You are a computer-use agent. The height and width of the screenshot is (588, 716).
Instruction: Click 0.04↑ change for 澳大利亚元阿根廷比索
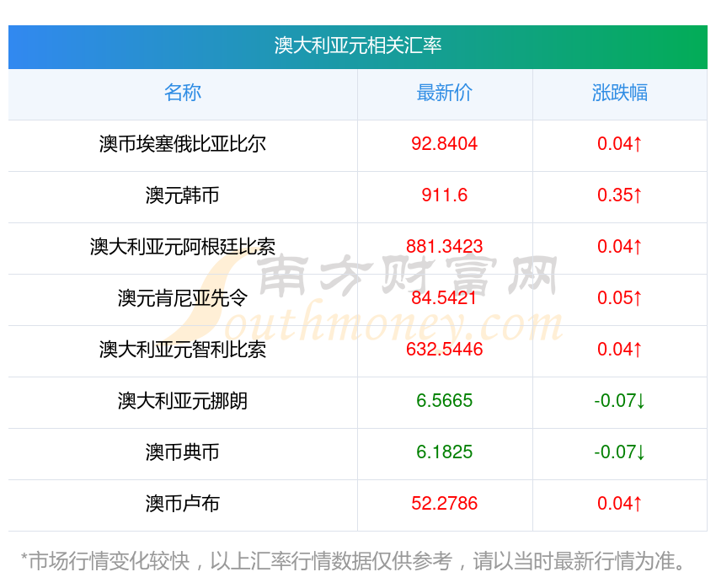coord(620,247)
